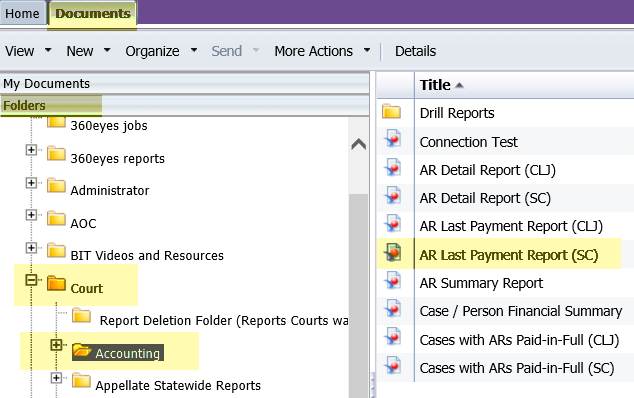Click the 360eyes reports folder icon
The image size is (634, 398).
point(56,153)
